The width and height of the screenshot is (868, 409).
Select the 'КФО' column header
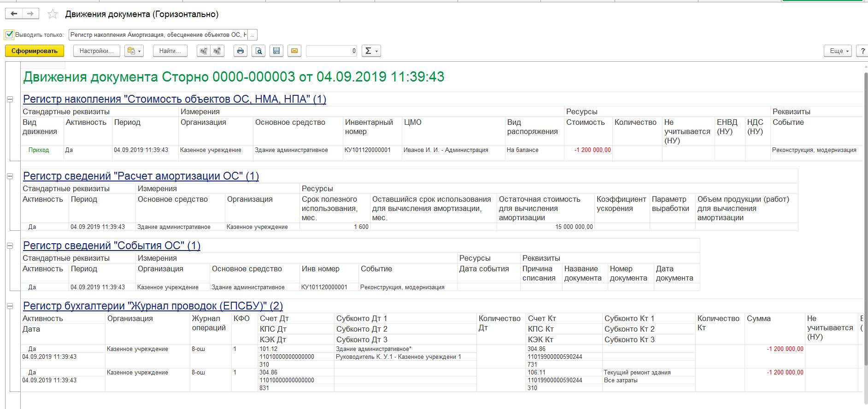(241, 319)
